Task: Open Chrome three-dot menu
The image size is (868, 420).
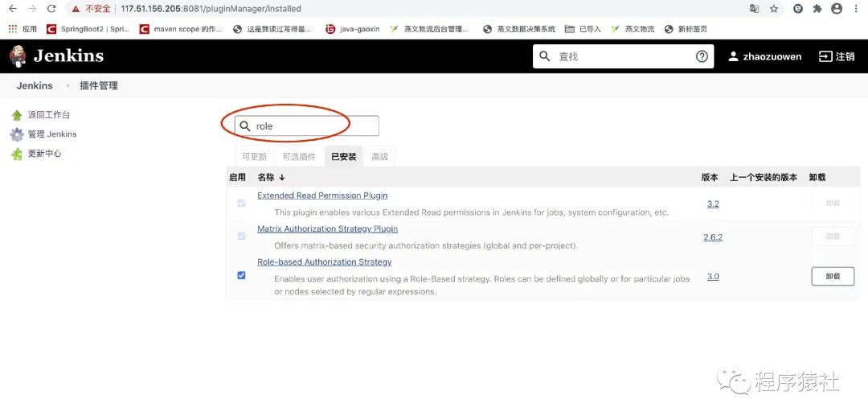Action: click(857, 9)
